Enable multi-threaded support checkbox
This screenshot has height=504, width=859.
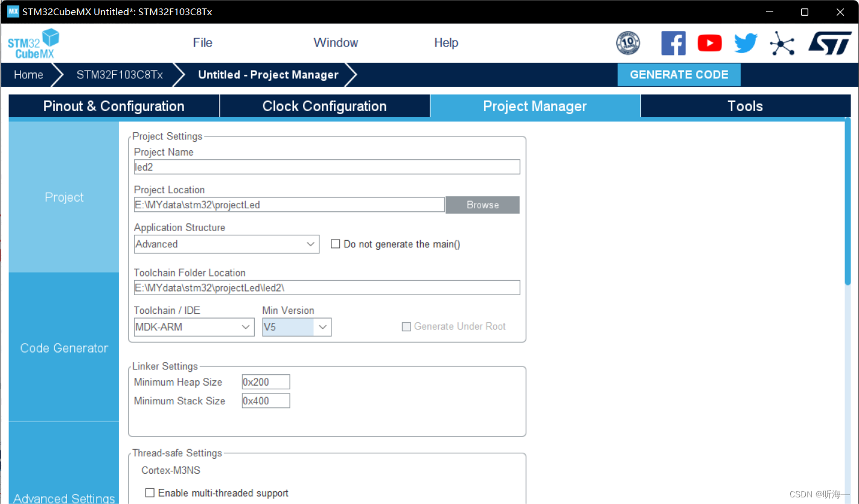click(150, 493)
